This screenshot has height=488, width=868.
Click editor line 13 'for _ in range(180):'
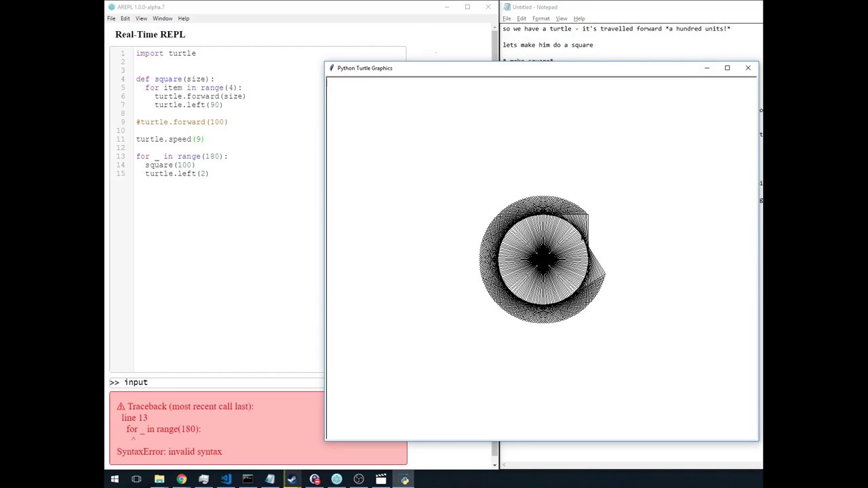pos(182,157)
